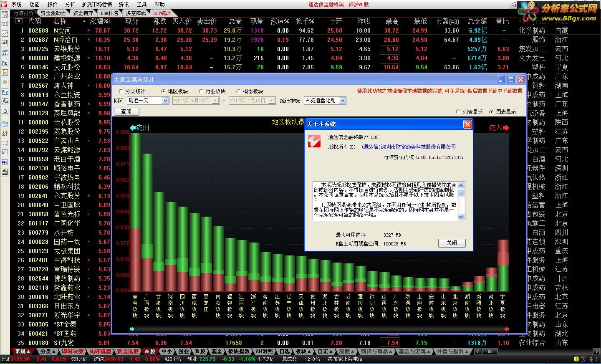Click the multi-window sidebar icon
This screenshot has height=364, width=601.
[5, 53]
